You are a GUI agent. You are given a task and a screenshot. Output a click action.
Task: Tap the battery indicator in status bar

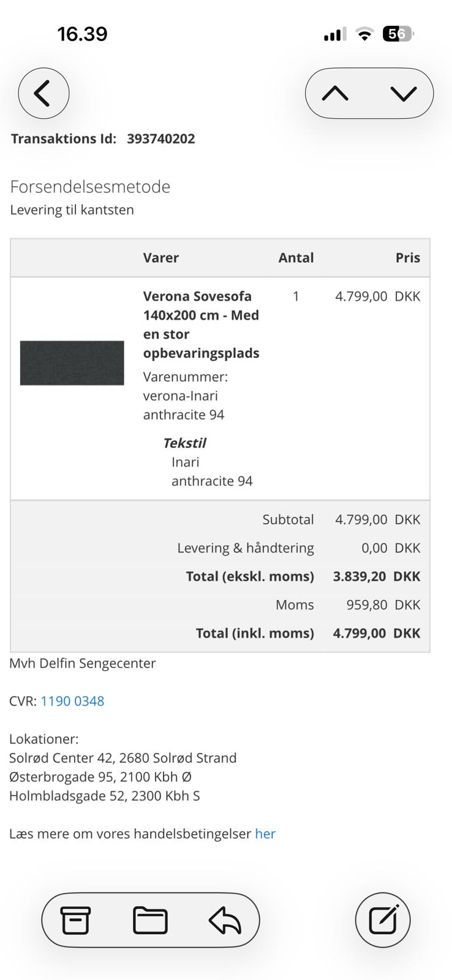pos(397,34)
